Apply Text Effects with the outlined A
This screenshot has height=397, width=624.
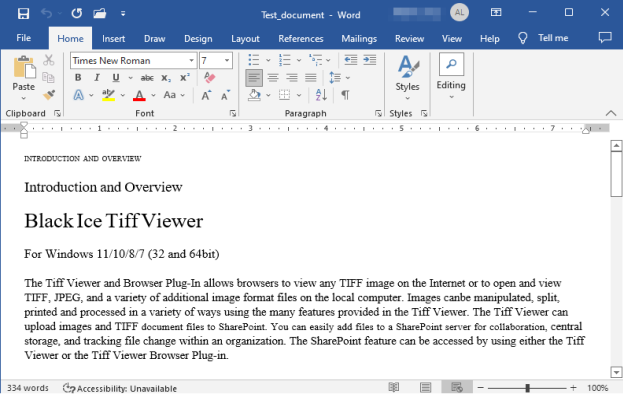tap(79, 95)
